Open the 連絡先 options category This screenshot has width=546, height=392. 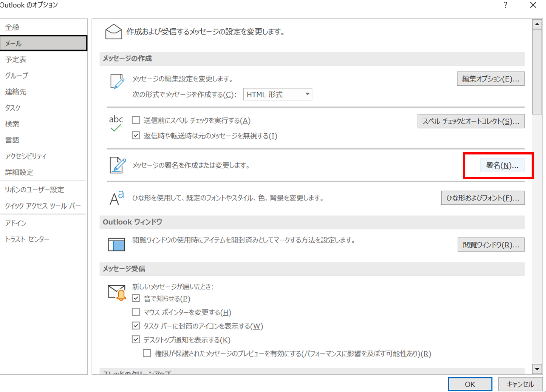click(43, 92)
